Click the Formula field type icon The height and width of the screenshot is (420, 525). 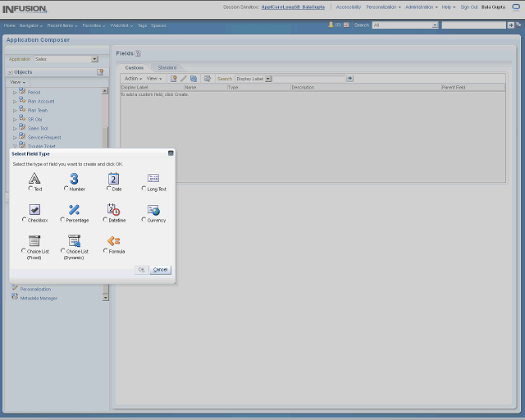(113, 241)
